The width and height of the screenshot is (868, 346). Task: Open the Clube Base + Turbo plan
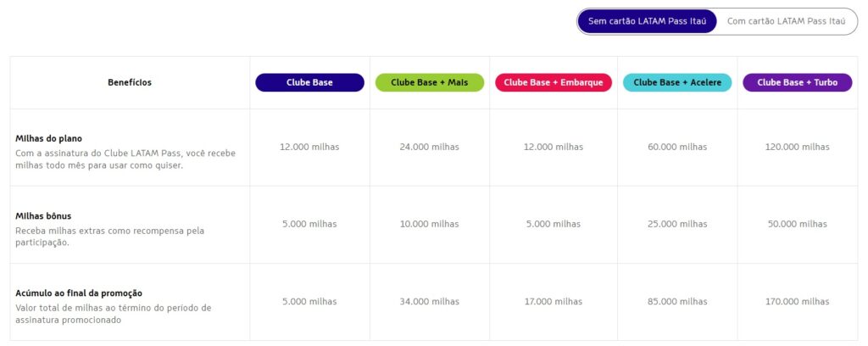(x=798, y=82)
